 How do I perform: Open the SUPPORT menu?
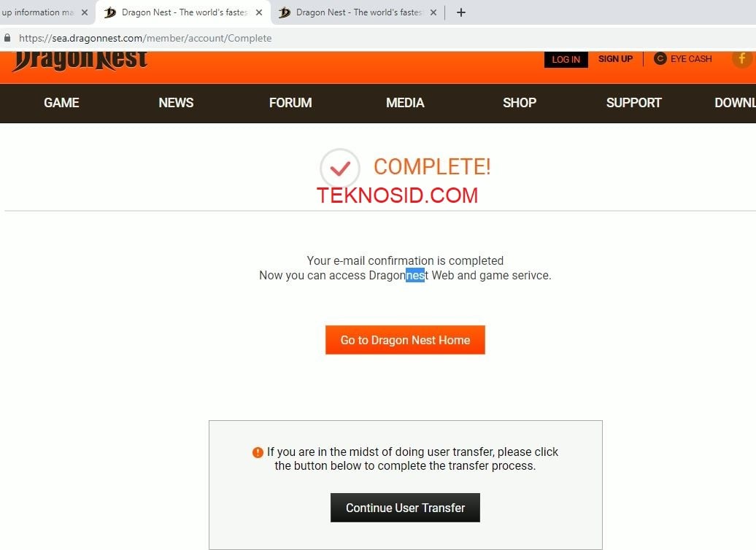[x=633, y=103]
